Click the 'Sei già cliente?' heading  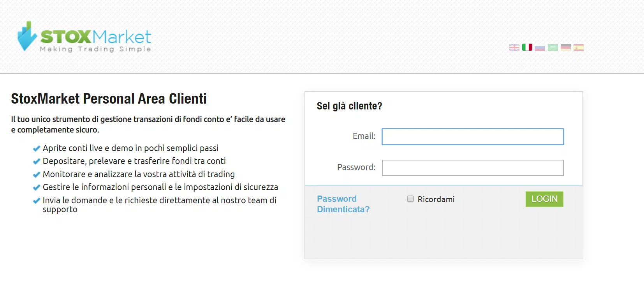click(349, 106)
